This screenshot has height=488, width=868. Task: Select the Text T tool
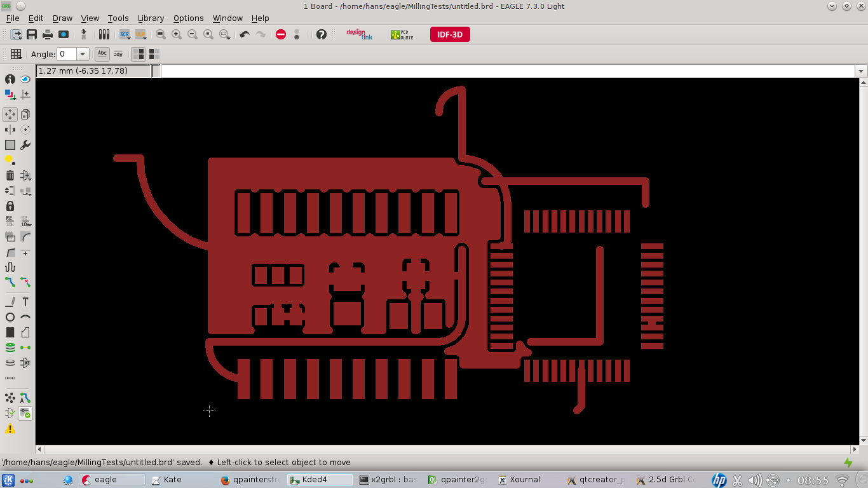(x=25, y=302)
